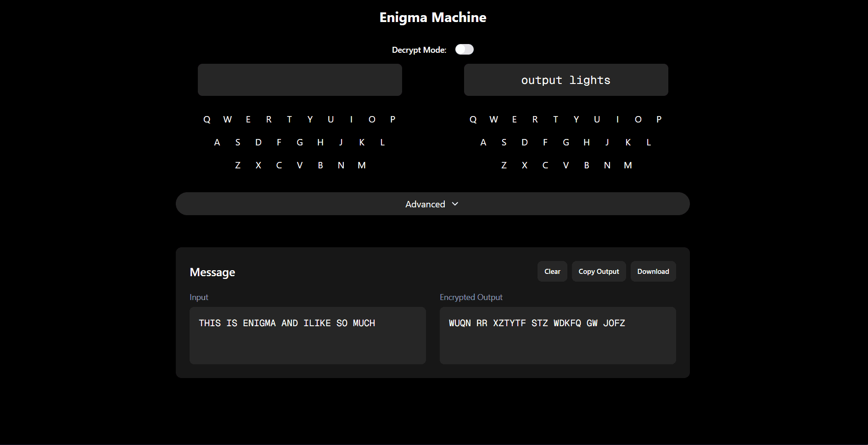Image resolution: width=868 pixels, height=445 pixels.
Task: Click the M lamp on the output lightboard
Action: 628,165
